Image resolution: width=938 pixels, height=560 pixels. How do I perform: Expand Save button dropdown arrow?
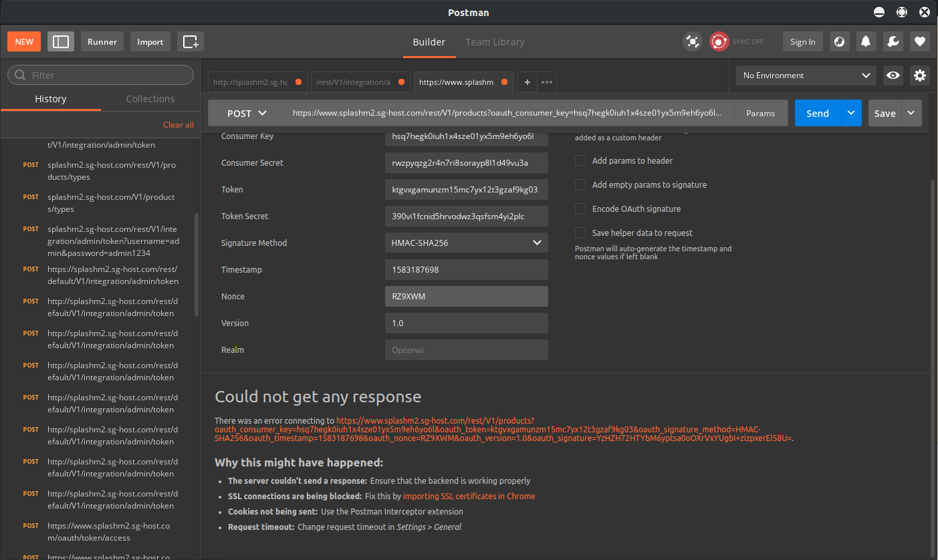pyautogui.click(x=911, y=113)
